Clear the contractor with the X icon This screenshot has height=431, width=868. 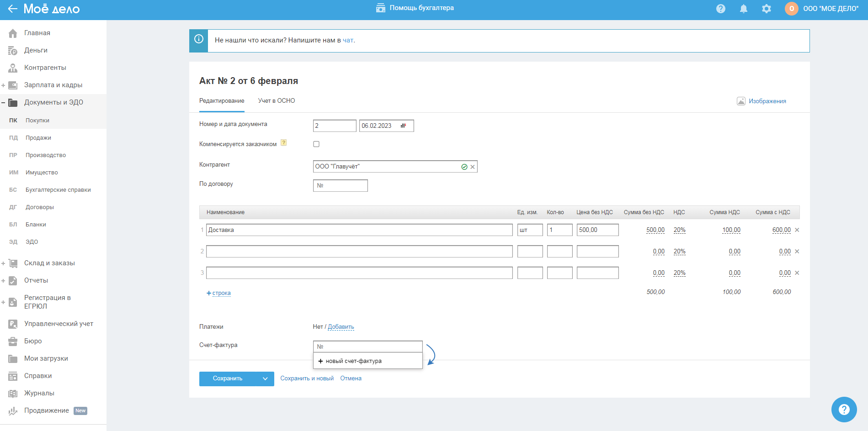[x=473, y=167]
